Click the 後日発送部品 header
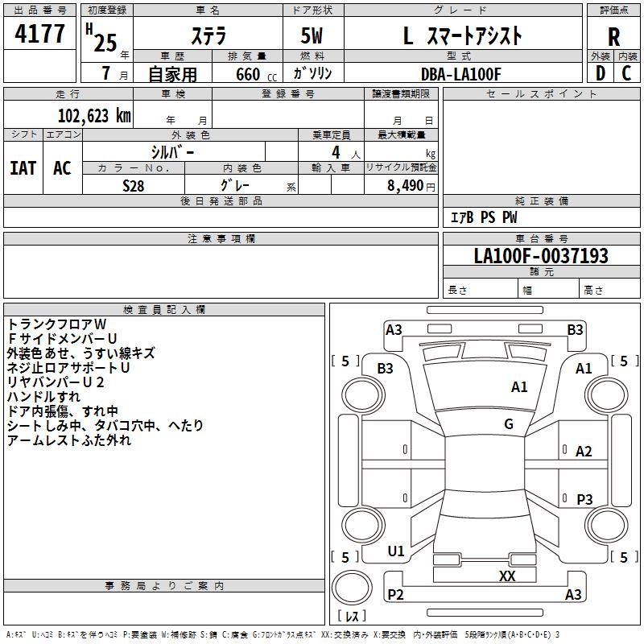Screen dimensions: 644x644 [221, 200]
